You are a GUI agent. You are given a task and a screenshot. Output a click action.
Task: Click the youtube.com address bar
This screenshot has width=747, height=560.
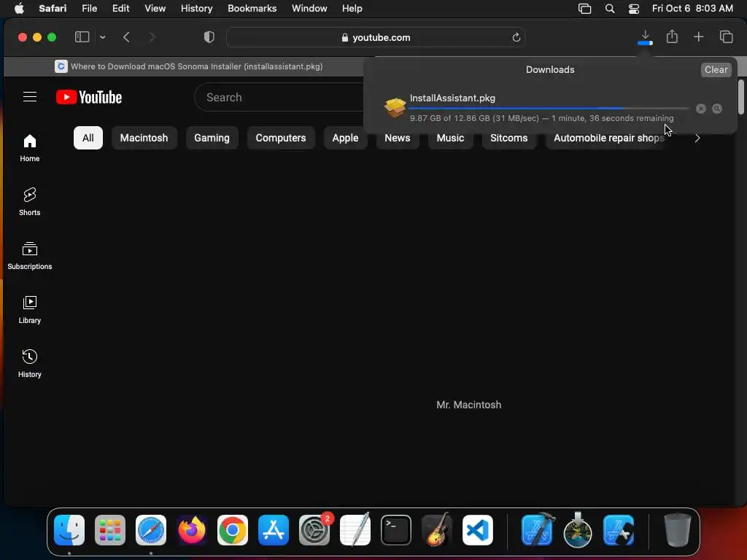point(376,37)
